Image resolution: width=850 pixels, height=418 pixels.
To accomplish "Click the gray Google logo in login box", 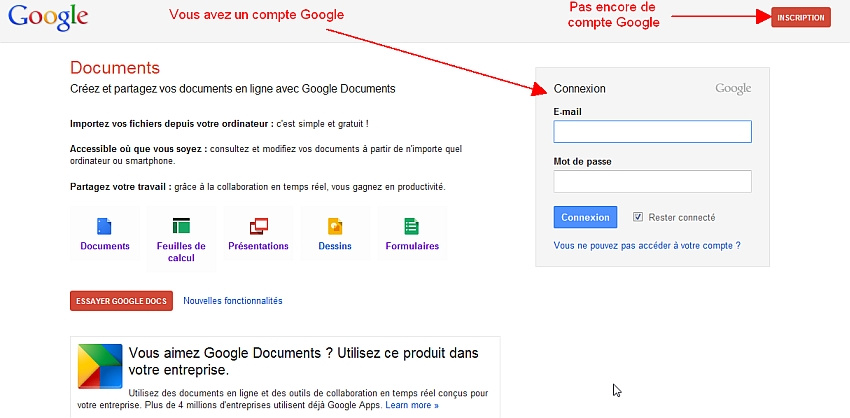I will point(733,88).
